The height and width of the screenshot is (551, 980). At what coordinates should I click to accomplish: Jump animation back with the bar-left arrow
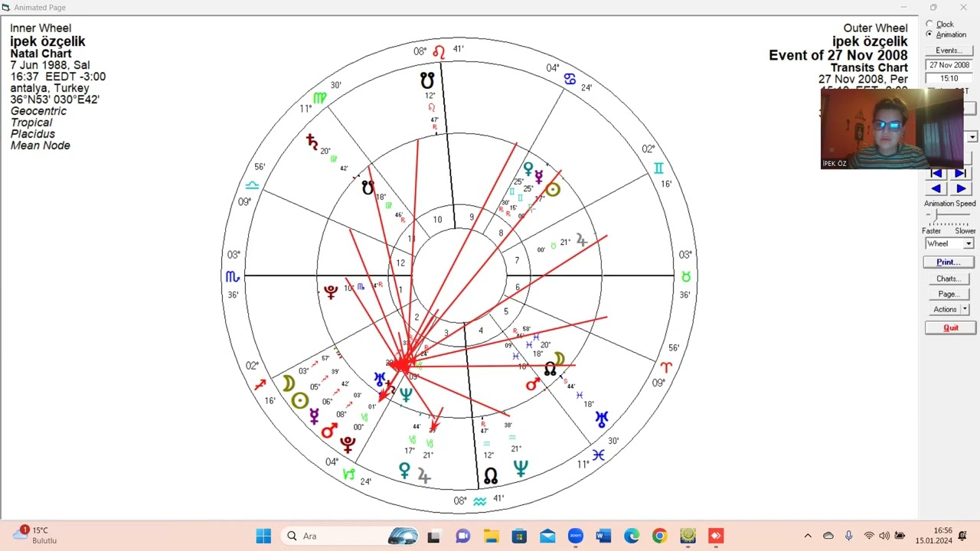[x=936, y=174]
